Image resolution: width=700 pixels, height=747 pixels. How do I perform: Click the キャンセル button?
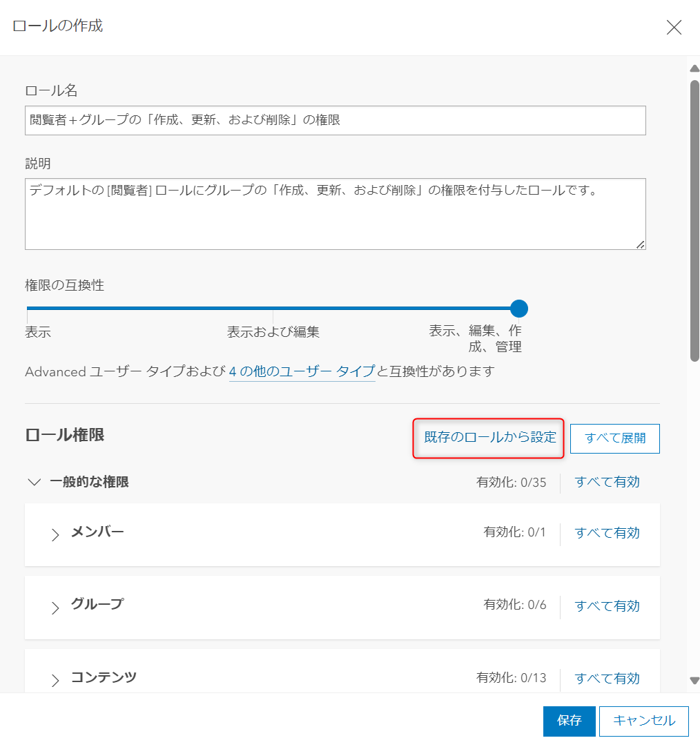click(644, 721)
